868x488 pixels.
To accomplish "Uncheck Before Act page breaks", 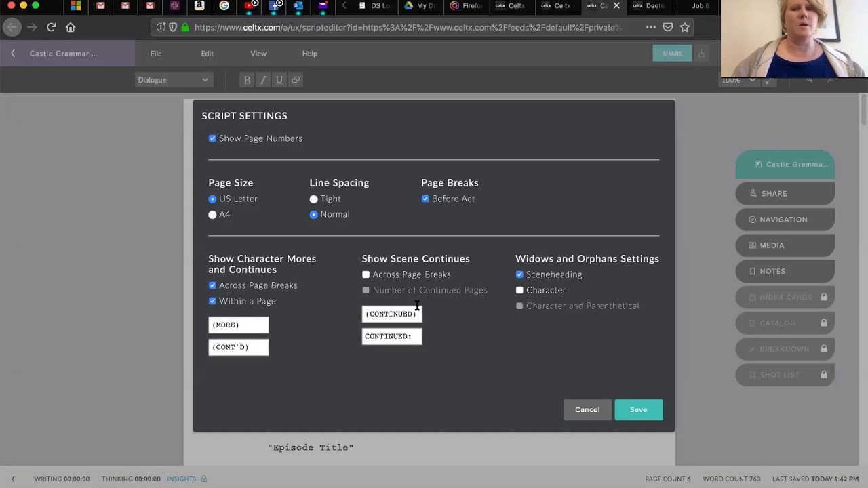I will (425, 199).
